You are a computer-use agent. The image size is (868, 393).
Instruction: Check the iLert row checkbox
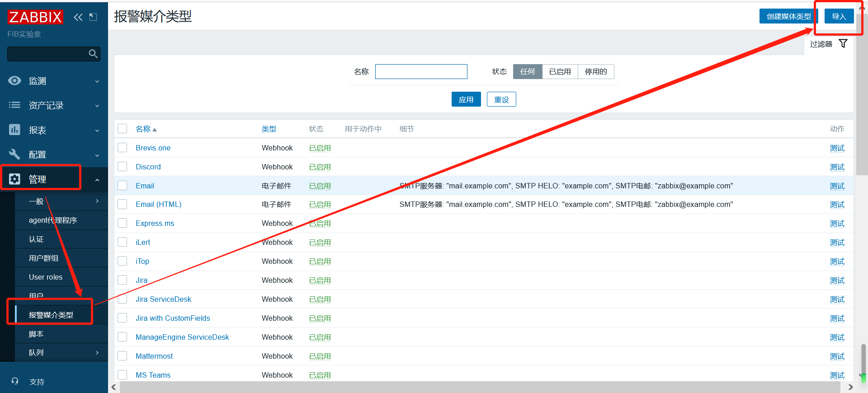click(122, 242)
